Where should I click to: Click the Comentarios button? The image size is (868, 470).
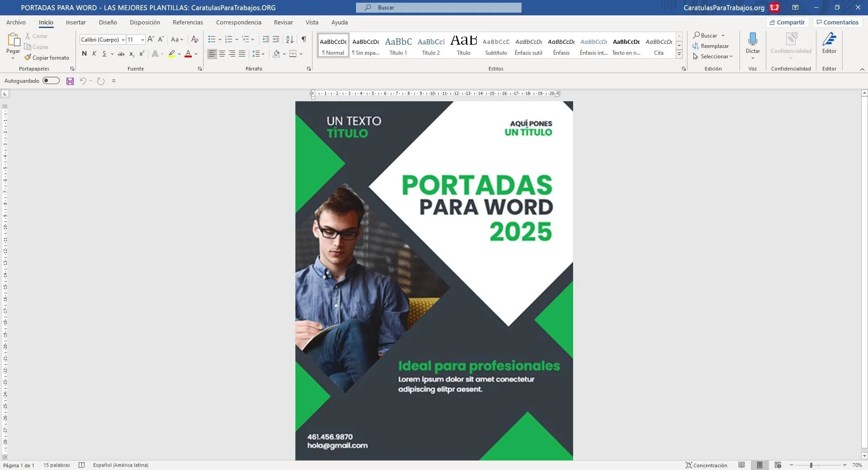[x=837, y=22]
